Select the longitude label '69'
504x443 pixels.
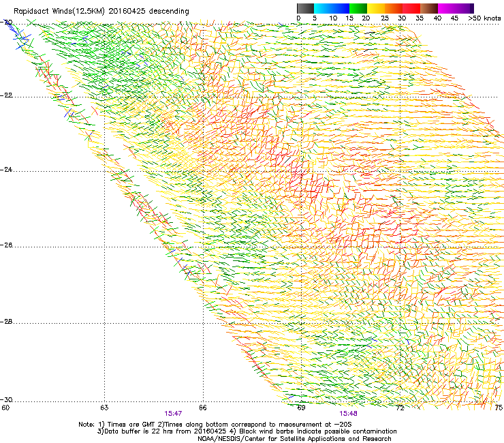click(301, 408)
